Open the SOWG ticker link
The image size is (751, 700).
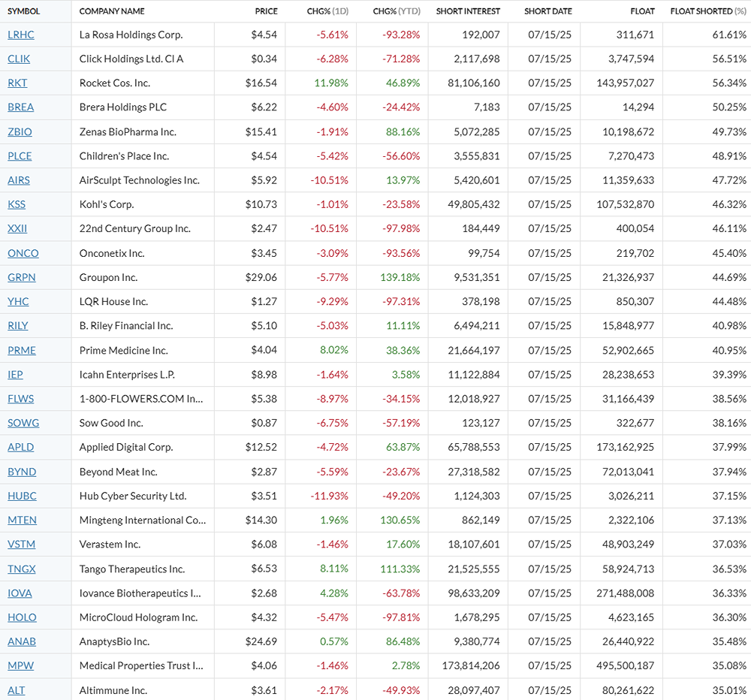(x=23, y=423)
